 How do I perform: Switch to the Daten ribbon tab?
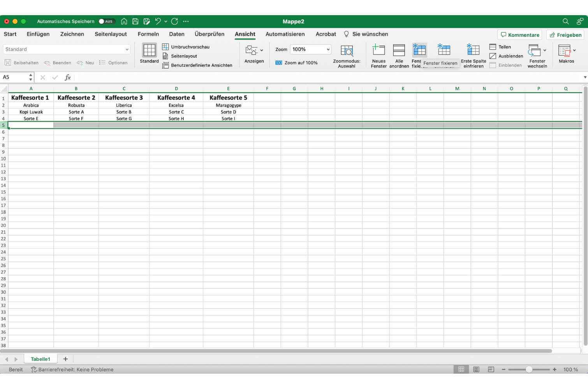click(x=176, y=34)
